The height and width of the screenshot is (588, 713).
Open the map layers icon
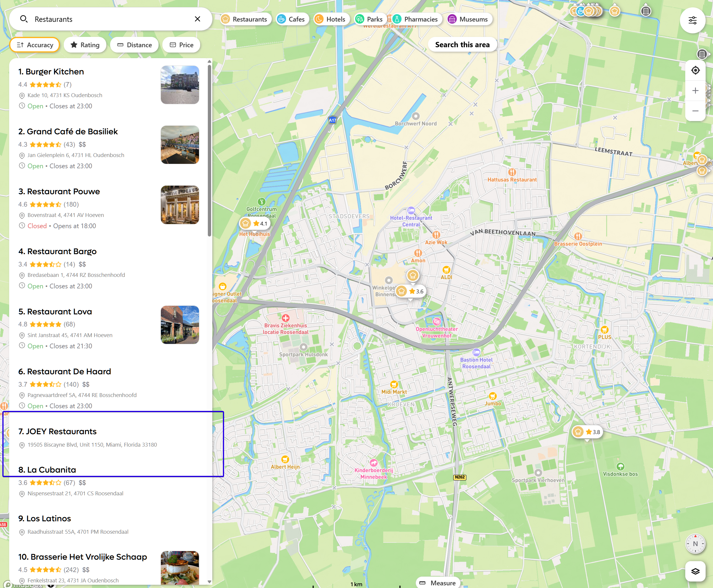pyautogui.click(x=695, y=571)
